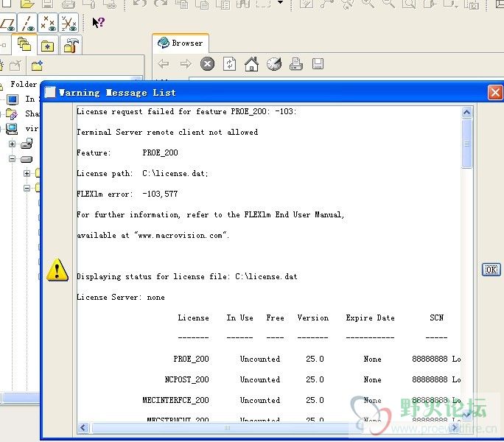Print the browser page
The width and height of the screenshot is (504, 442).
(295, 63)
